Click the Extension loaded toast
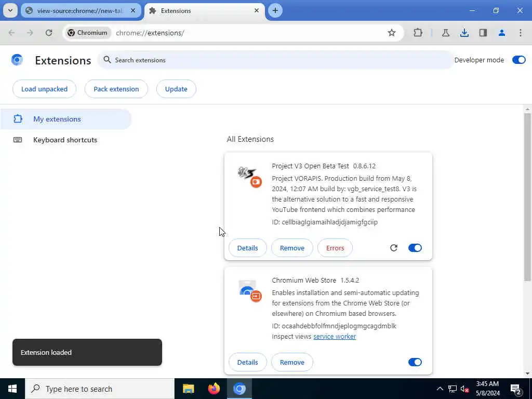The height and width of the screenshot is (399, 532). 87,352
